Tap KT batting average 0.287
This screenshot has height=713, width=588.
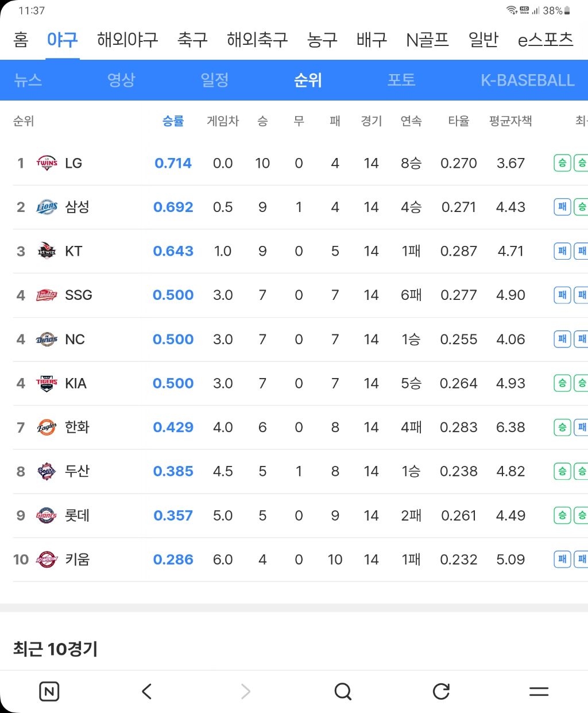pyautogui.click(x=459, y=251)
